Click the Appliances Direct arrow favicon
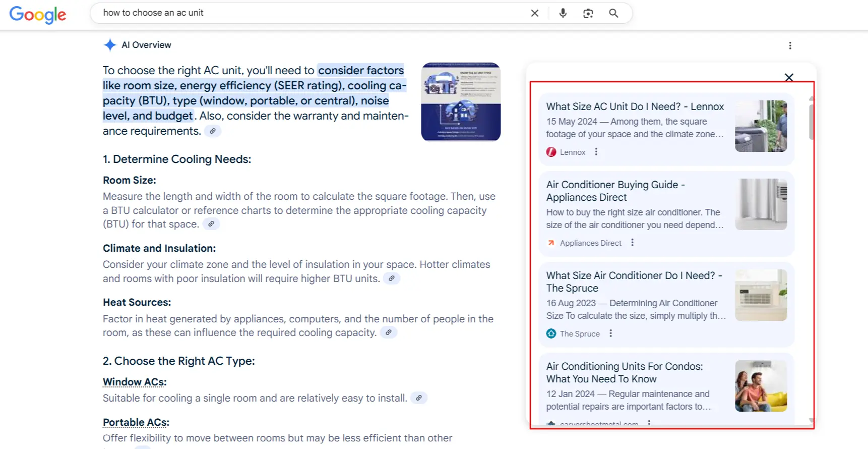Image resolution: width=868 pixels, height=449 pixels. [551, 243]
